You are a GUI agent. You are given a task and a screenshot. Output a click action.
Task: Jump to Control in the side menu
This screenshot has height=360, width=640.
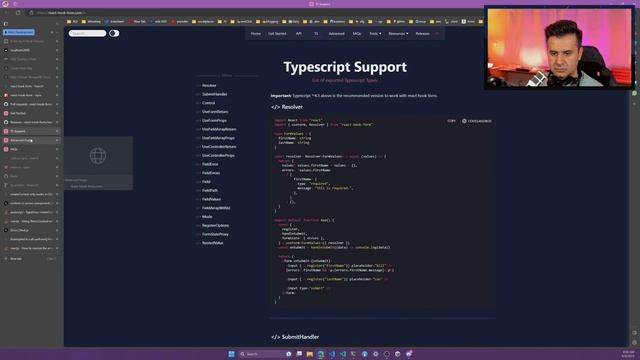[x=208, y=103]
